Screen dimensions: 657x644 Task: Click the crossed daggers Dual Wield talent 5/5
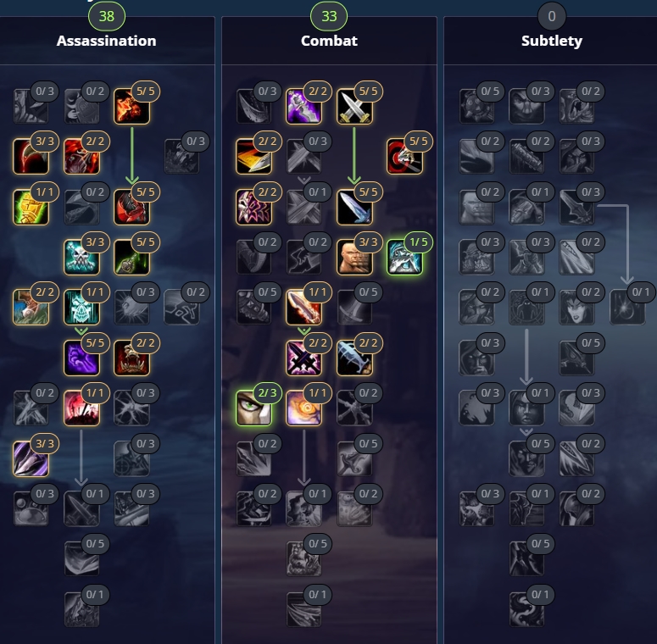[354, 107]
